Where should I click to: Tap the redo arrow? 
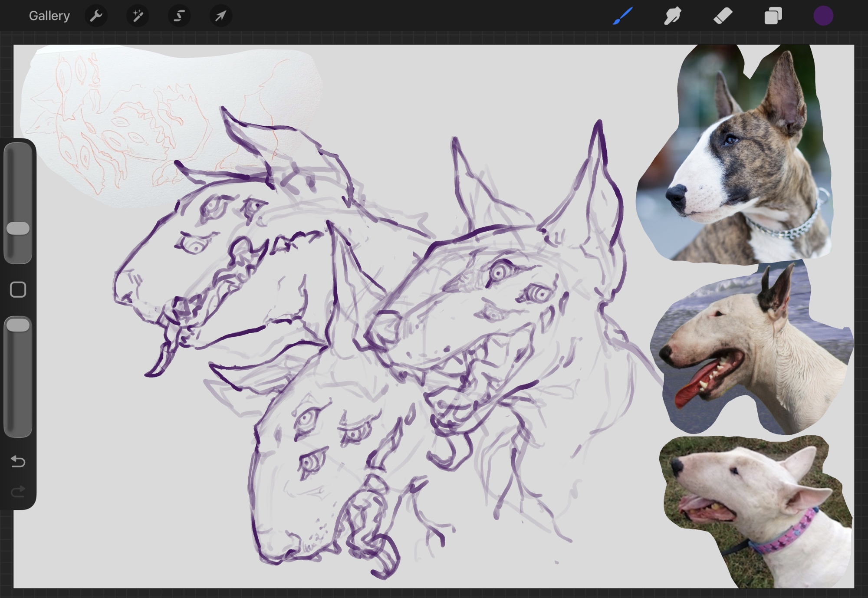pos(18,492)
